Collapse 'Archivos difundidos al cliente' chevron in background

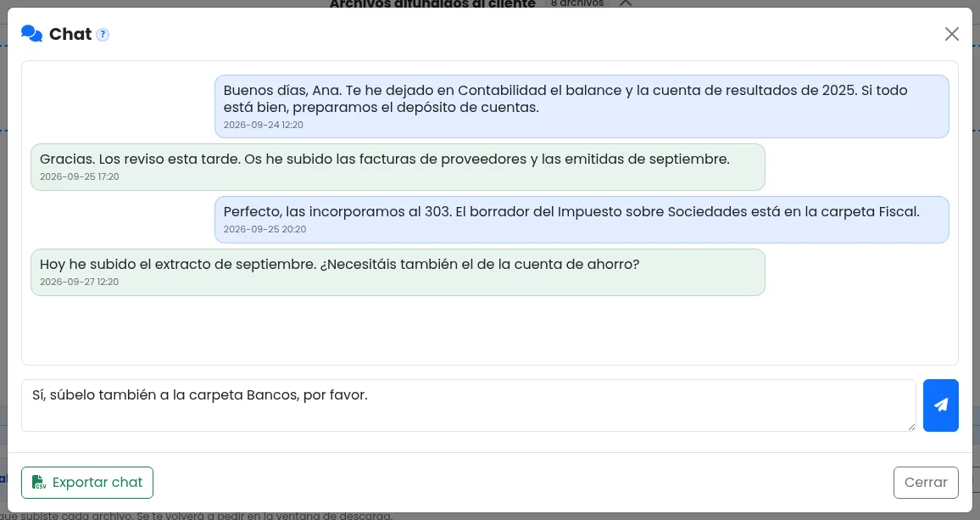click(x=625, y=3)
